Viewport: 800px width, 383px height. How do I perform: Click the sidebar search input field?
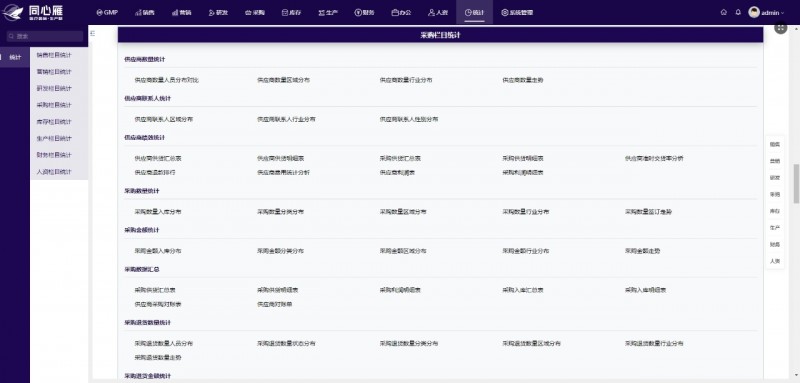[45, 36]
